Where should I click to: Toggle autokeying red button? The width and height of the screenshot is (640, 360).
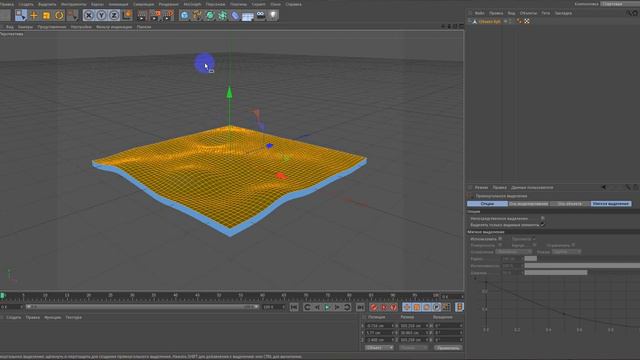(384, 307)
